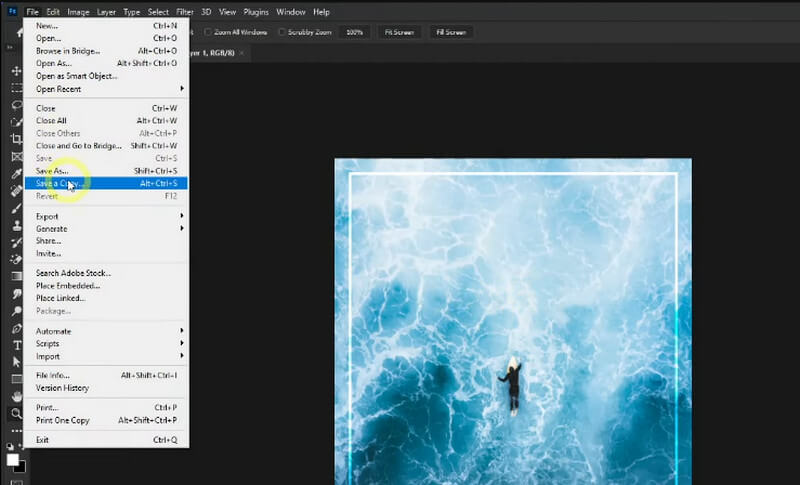
Task: Select the Horizontal Type tool
Action: click(16, 345)
